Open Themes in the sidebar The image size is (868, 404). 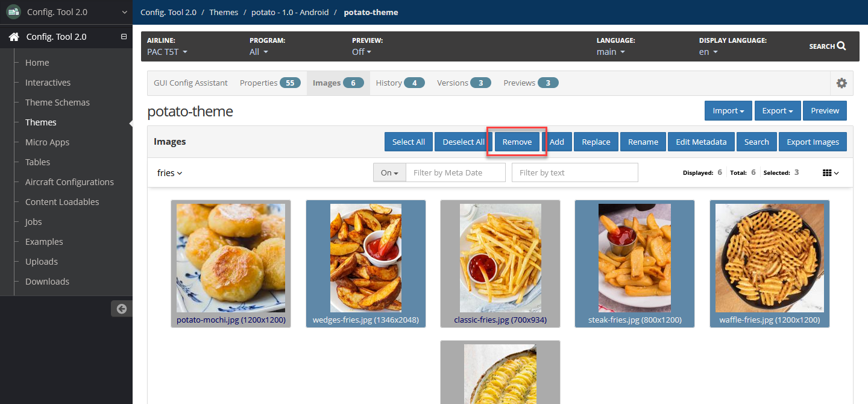(41, 122)
